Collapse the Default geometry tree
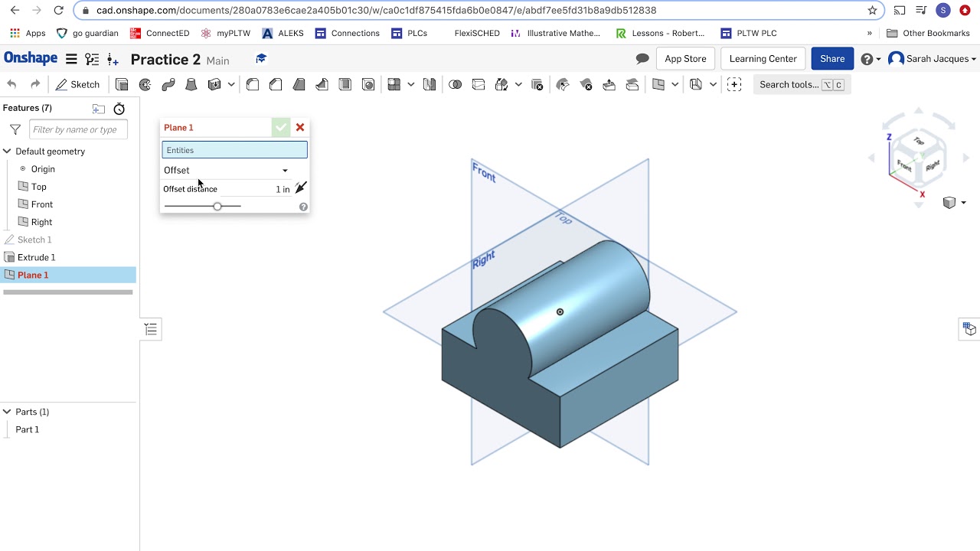The height and width of the screenshot is (551, 980). [x=7, y=152]
